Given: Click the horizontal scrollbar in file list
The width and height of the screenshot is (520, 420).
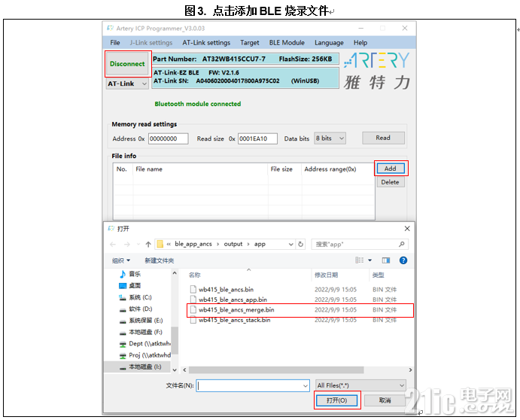Looking at the screenshot, I should pyautogui.click(x=276, y=370).
